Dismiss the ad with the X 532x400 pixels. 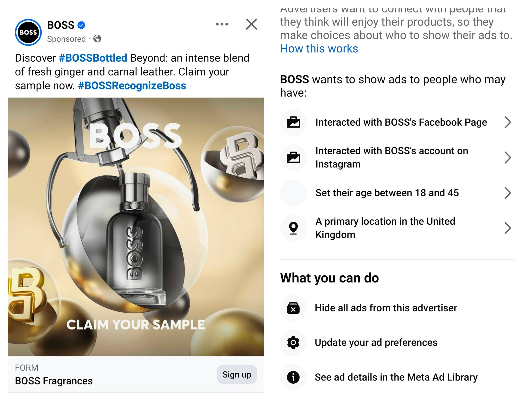(x=251, y=24)
